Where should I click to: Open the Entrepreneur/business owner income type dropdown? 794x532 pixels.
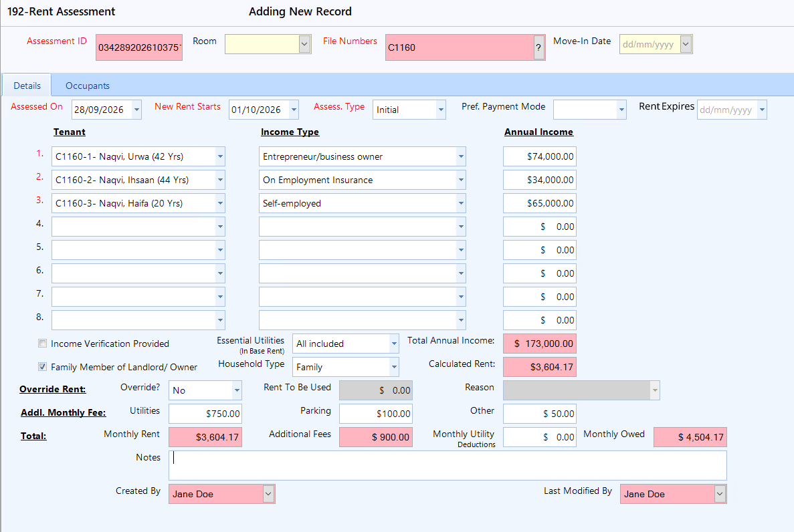(x=461, y=156)
